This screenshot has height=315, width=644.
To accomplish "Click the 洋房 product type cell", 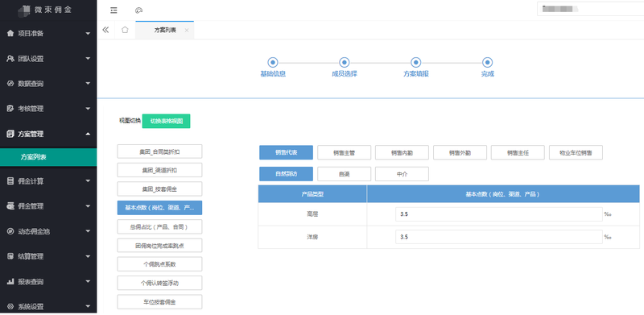I will 312,238.
